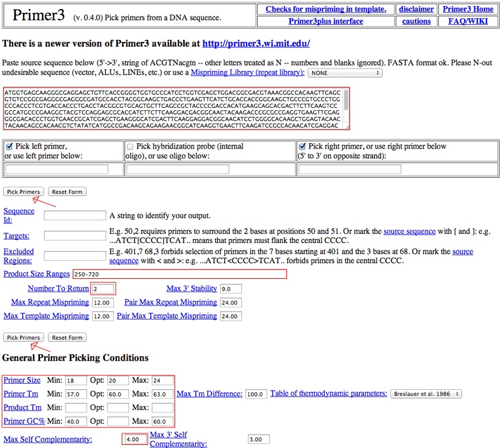Click the Max 3' Stability field 9.0
Viewport: 501px width, 448px height.
tap(231, 289)
